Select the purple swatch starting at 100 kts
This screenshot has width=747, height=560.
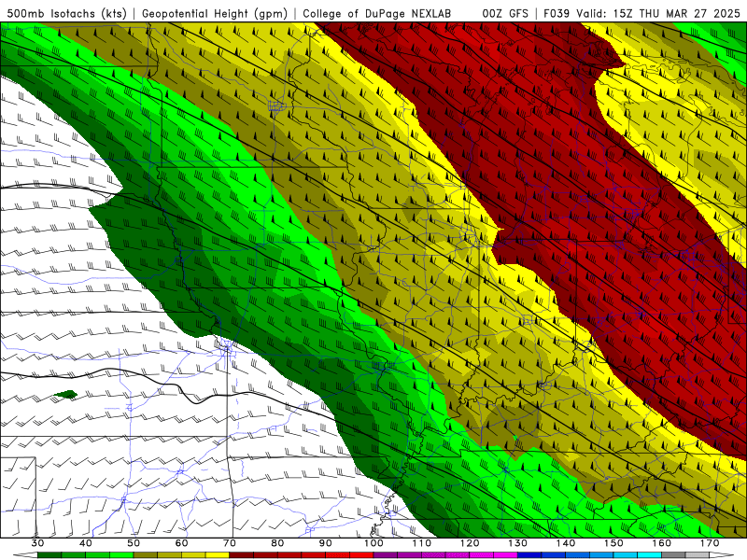coord(386,555)
